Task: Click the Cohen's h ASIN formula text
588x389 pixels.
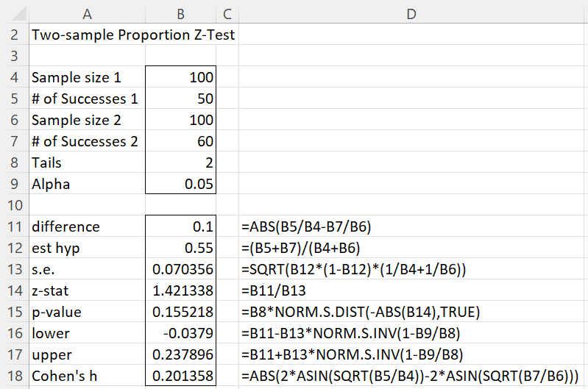Action: (x=410, y=376)
